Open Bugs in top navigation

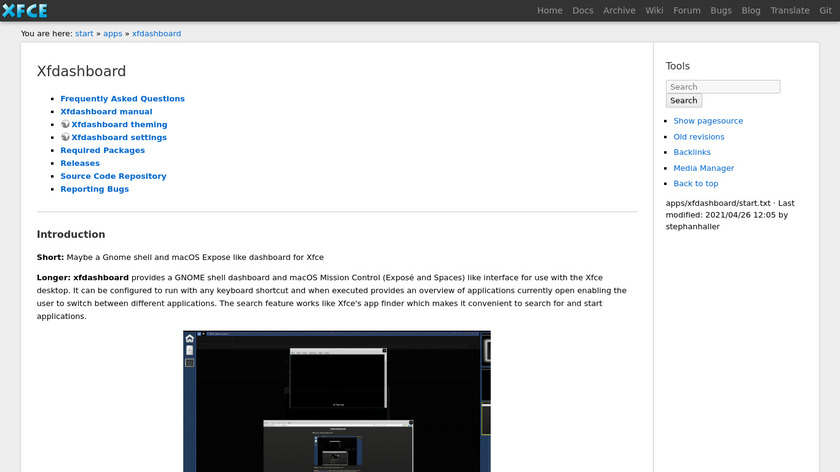[x=721, y=10]
